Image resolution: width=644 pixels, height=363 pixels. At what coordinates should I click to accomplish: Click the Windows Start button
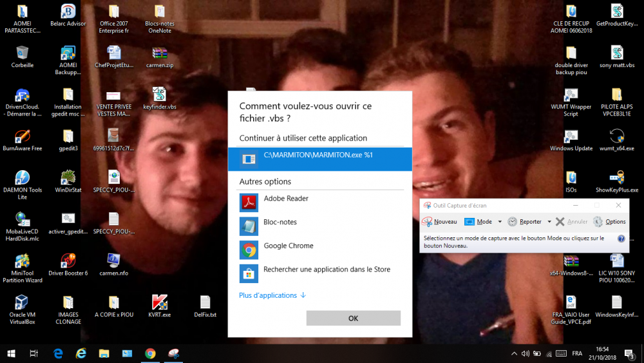click(x=11, y=353)
